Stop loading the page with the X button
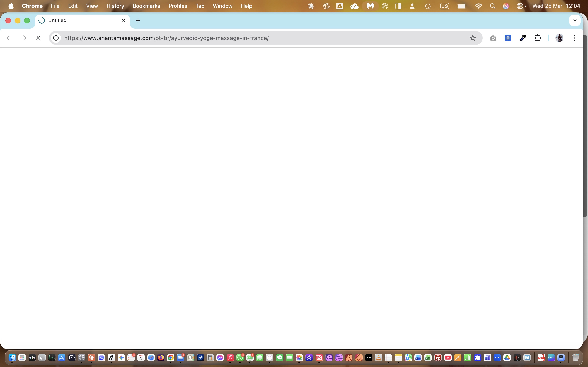This screenshot has height=367, width=588. [x=38, y=38]
